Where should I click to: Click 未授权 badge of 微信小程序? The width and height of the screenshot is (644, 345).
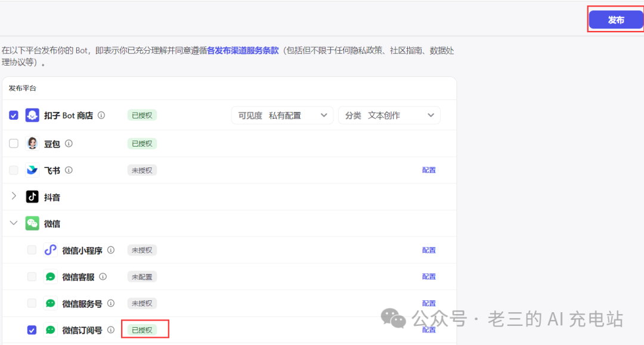[x=142, y=250]
